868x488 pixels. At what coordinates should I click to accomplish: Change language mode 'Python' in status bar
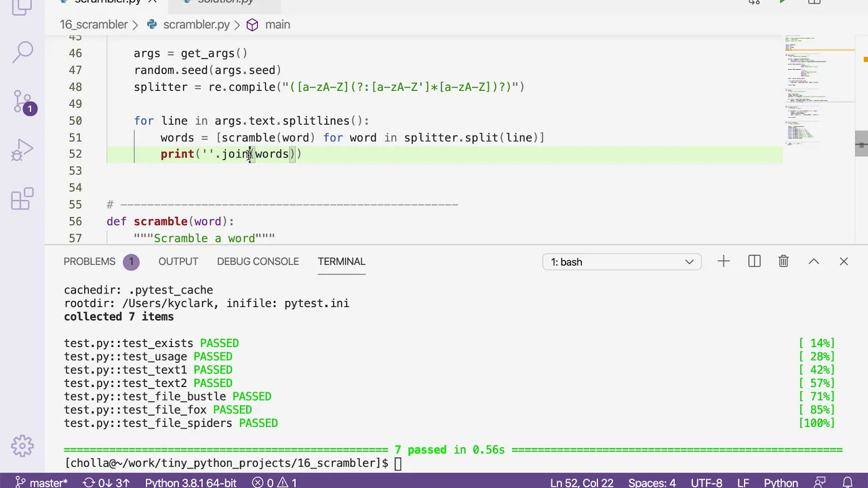click(781, 483)
